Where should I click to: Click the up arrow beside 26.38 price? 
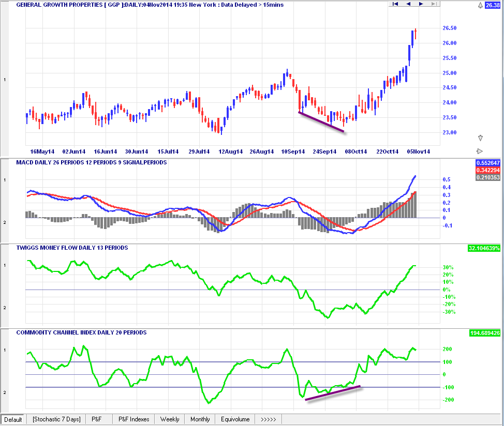[x=480, y=5]
